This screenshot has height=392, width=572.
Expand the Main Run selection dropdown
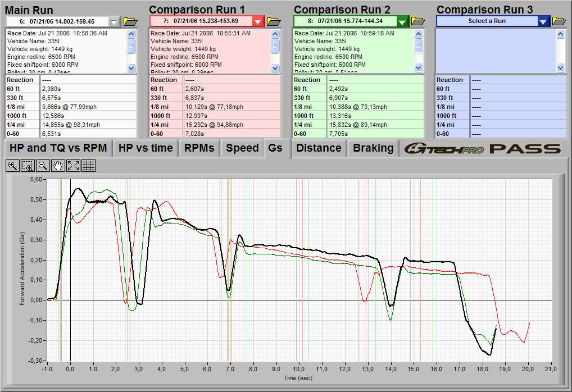[x=115, y=21]
